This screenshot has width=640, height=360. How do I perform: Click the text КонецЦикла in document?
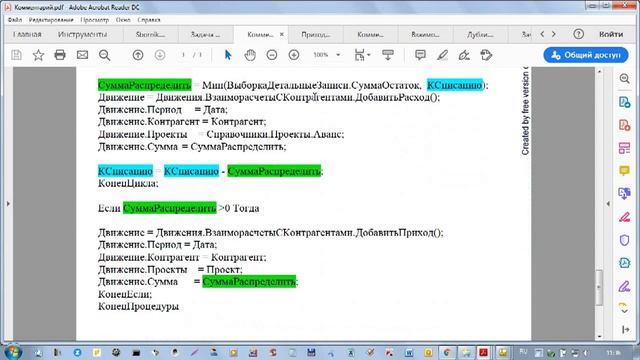tap(127, 183)
